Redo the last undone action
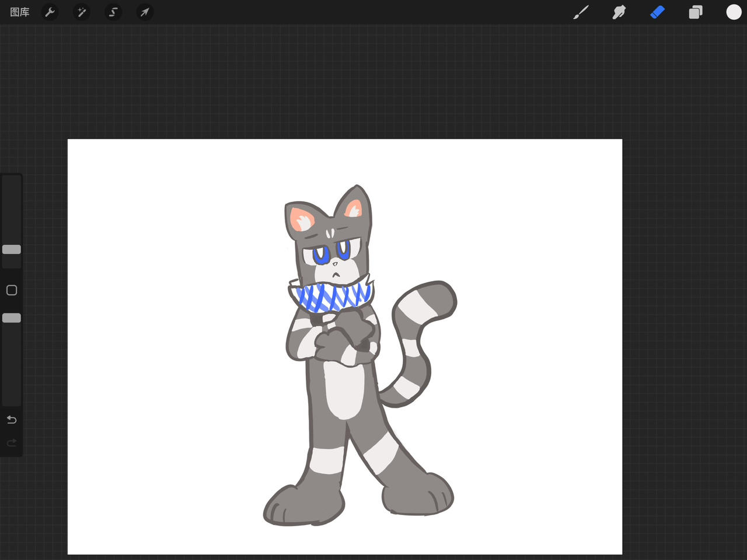 [x=12, y=443]
